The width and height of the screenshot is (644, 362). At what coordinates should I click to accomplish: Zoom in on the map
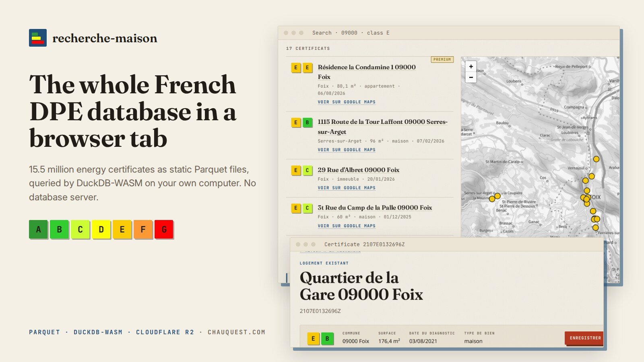[x=471, y=66]
